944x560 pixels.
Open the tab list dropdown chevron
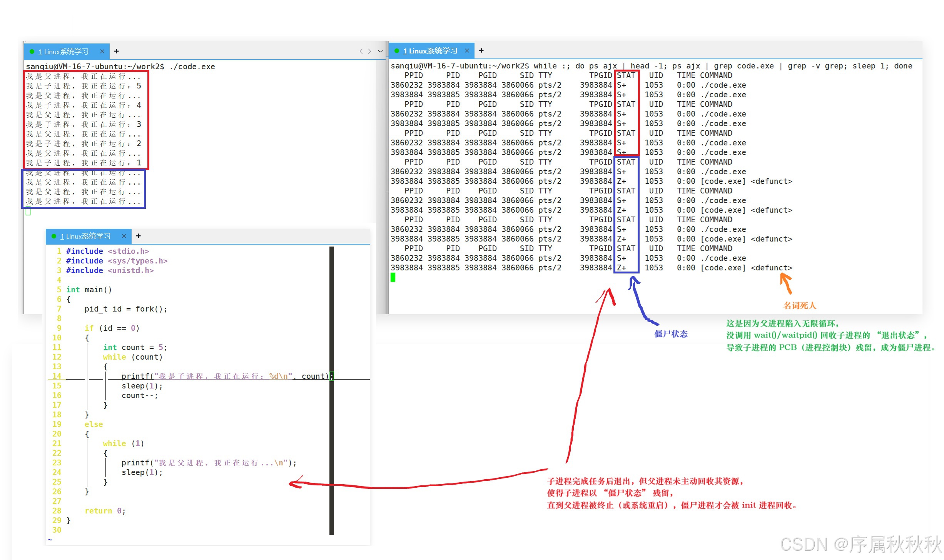tap(380, 51)
